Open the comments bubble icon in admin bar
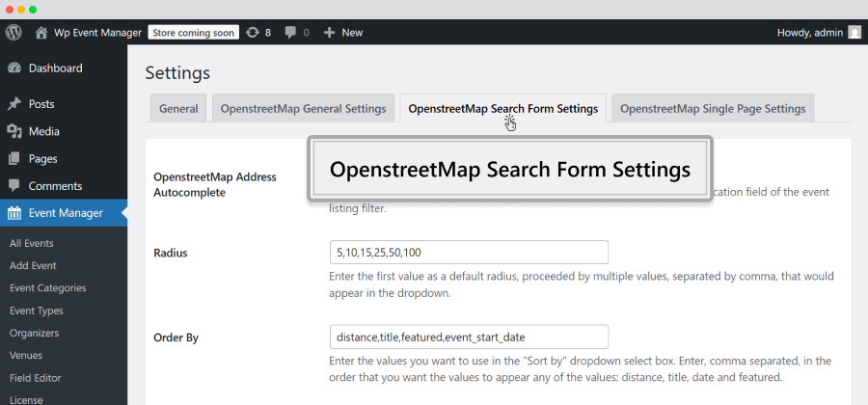This screenshot has height=405, width=868. coord(290,33)
